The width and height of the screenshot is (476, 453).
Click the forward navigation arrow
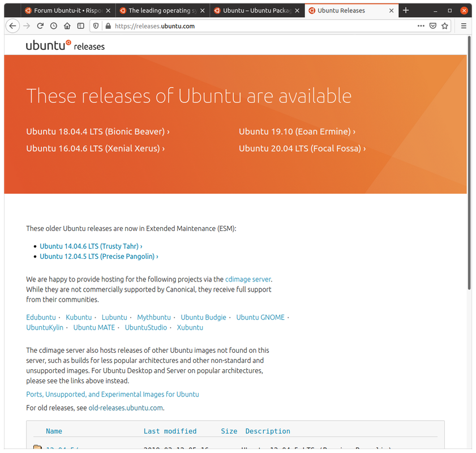click(27, 26)
